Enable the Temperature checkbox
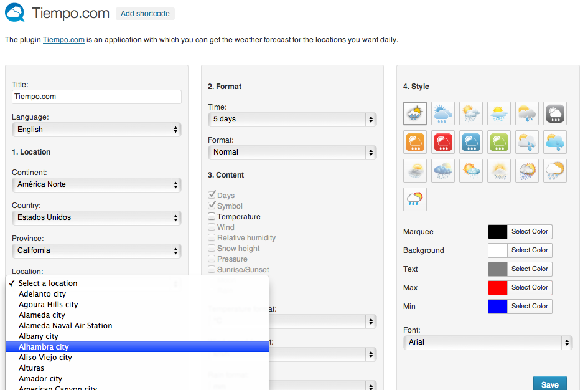This screenshot has width=588, height=390. 212,216
